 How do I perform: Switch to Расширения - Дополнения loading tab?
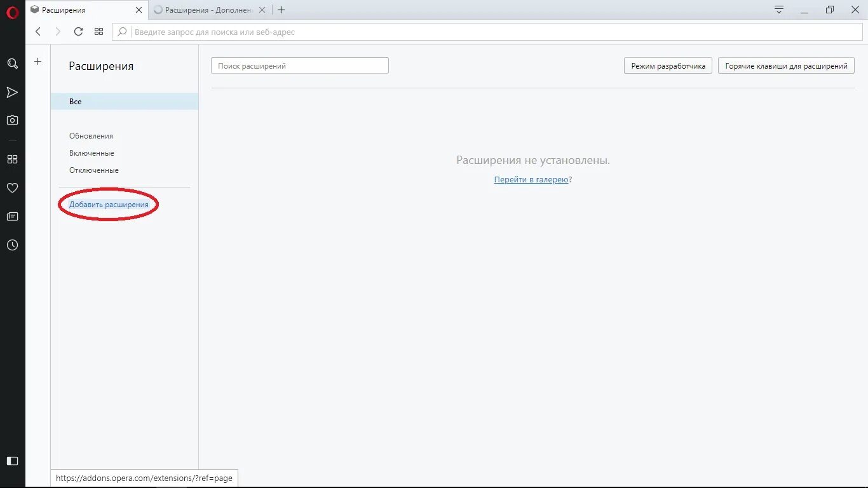click(x=210, y=10)
